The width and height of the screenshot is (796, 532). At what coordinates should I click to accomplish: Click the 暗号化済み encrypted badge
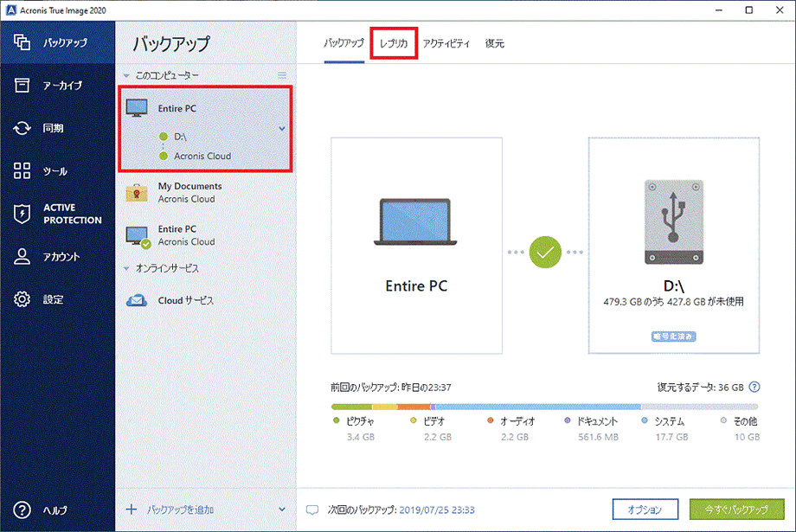(x=674, y=336)
